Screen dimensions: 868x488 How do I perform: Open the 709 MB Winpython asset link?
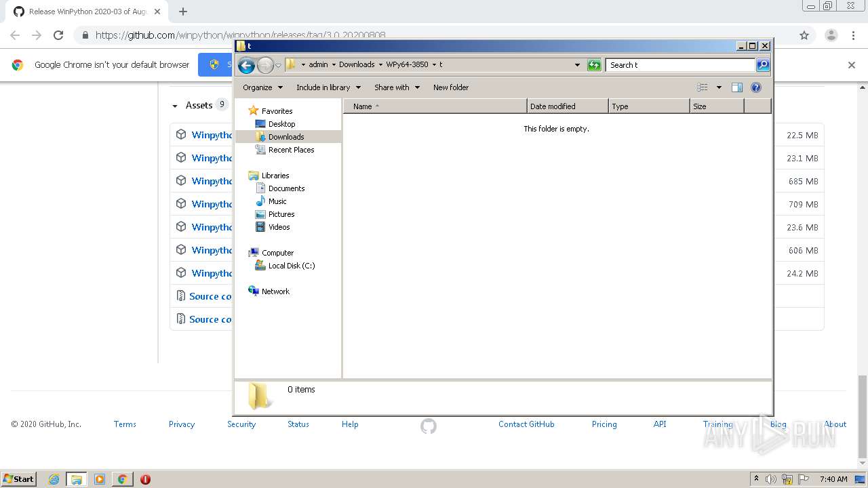pyautogui.click(x=212, y=204)
